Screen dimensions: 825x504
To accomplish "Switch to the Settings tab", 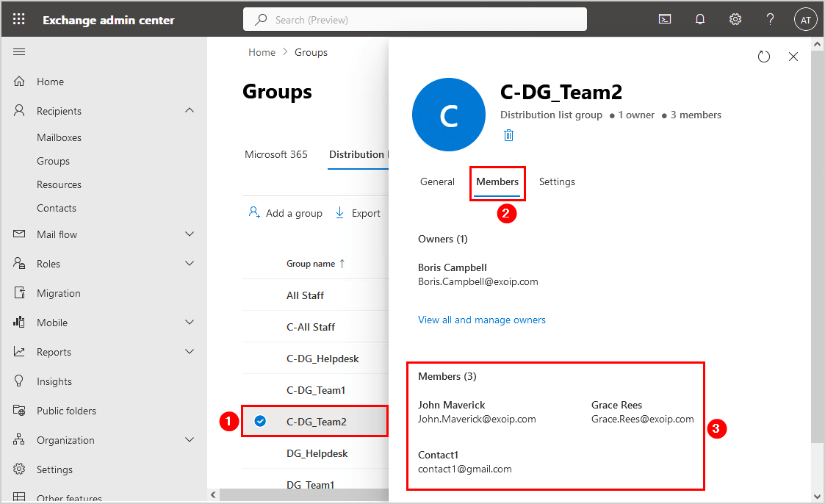I will pyautogui.click(x=557, y=181).
